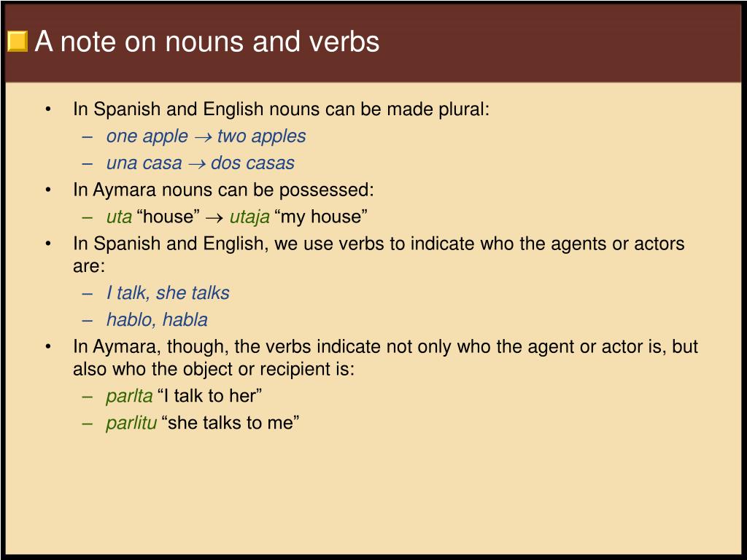Click the green word 'utaja'

click(x=249, y=217)
